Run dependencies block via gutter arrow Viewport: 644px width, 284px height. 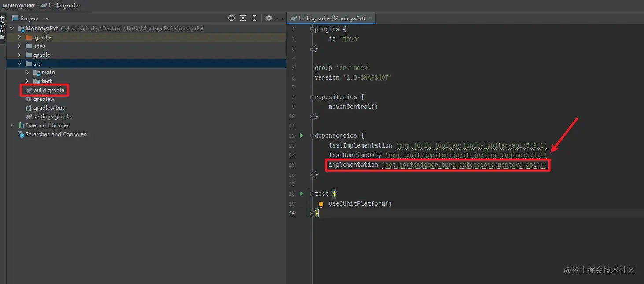point(302,136)
